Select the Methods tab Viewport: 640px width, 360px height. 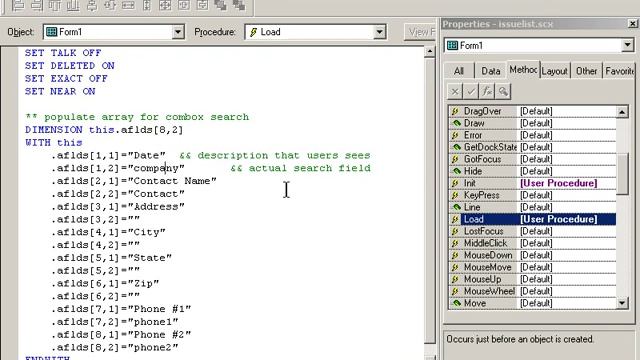pos(523,70)
